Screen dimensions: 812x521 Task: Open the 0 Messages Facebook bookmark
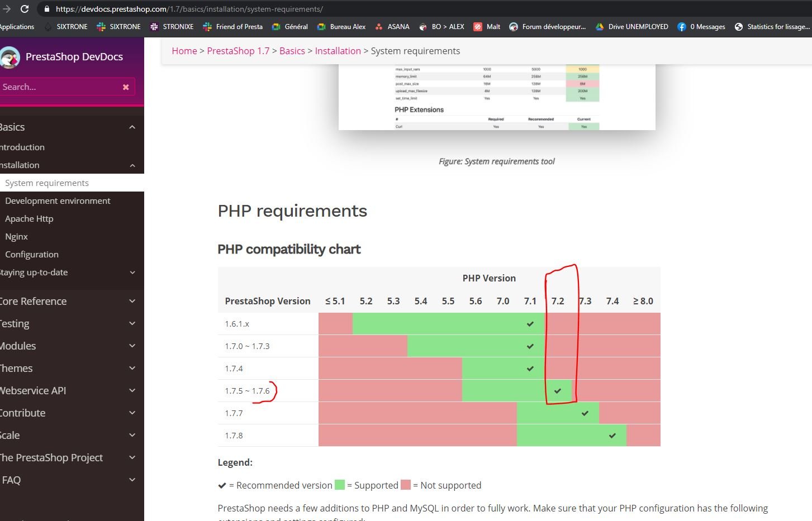coord(701,26)
